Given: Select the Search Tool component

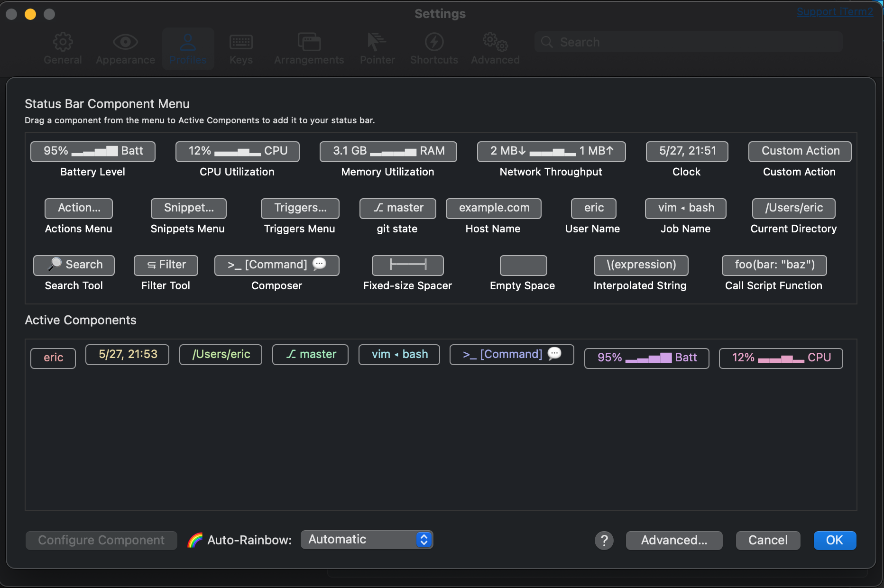Looking at the screenshot, I should [74, 265].
